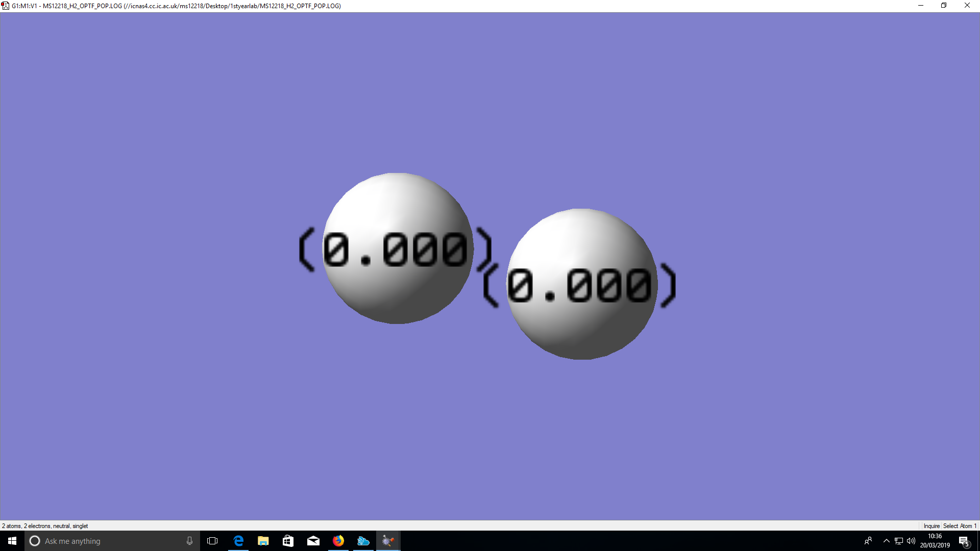Click the GaussView taskbar icon
Image resolution: width=980 pixels, height=551 pixels.
pos(388,541)
